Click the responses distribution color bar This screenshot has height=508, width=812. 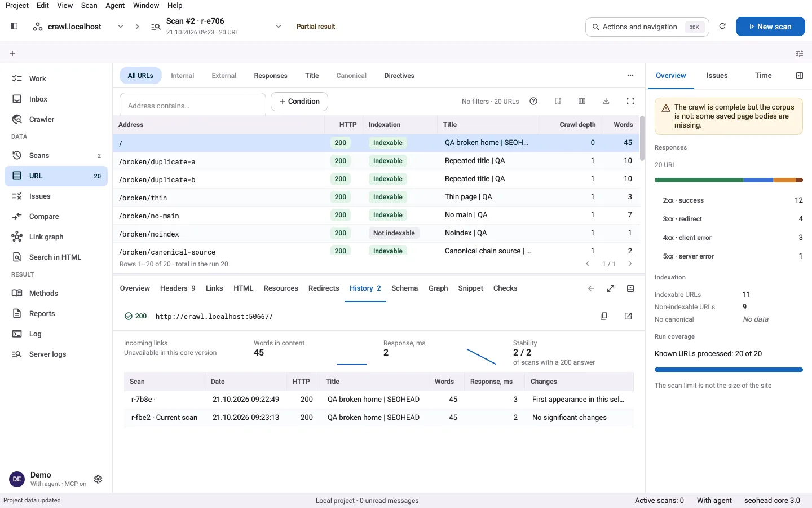pos(729,180)
